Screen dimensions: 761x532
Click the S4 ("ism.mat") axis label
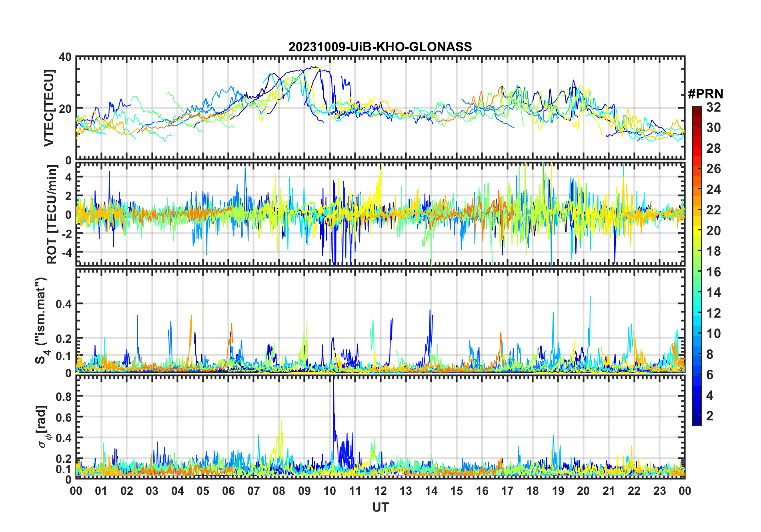(42, 321)
